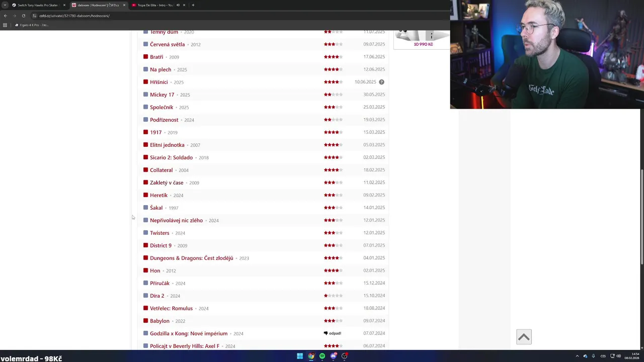Open the OneDrive cloud tray icon
Screen dimensions: 644x362
[585, 356]
